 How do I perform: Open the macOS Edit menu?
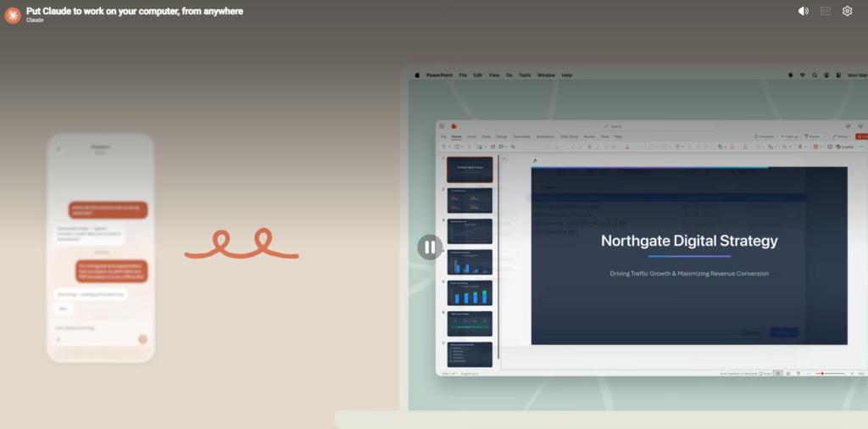coord(478,75)
